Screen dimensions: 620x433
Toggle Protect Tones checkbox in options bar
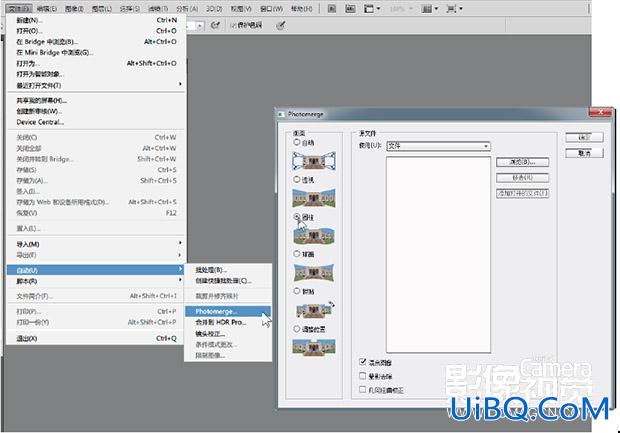coord(233,25)
